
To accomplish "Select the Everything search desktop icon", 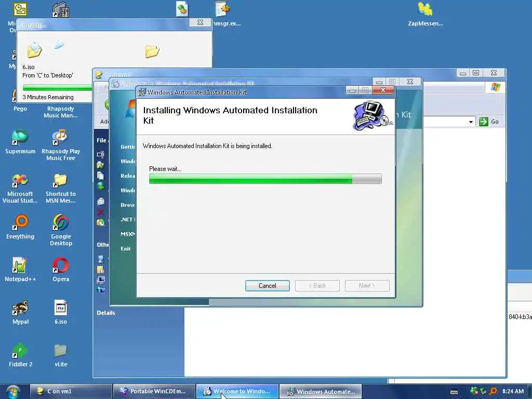I will tap(20, 227).
